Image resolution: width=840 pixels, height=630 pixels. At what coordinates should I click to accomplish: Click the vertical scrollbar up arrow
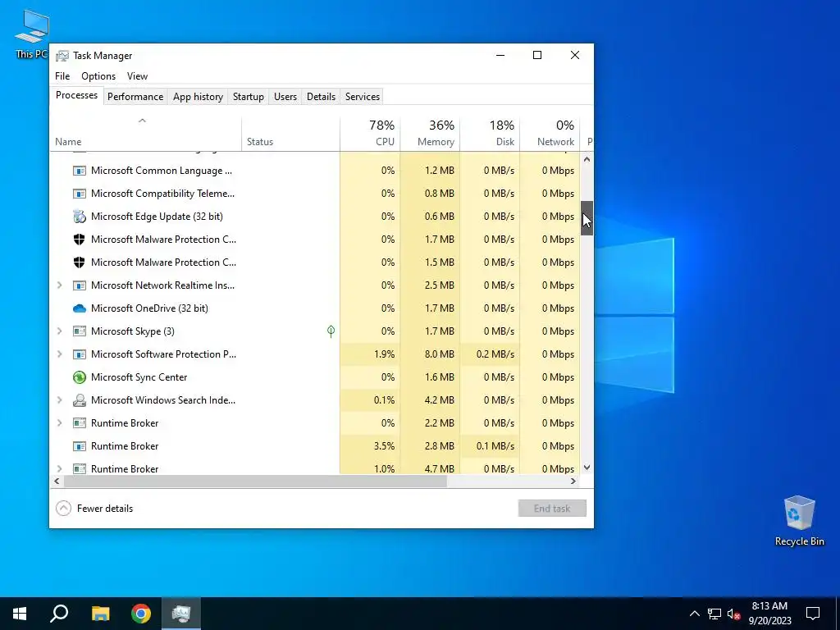click(587, 159)
